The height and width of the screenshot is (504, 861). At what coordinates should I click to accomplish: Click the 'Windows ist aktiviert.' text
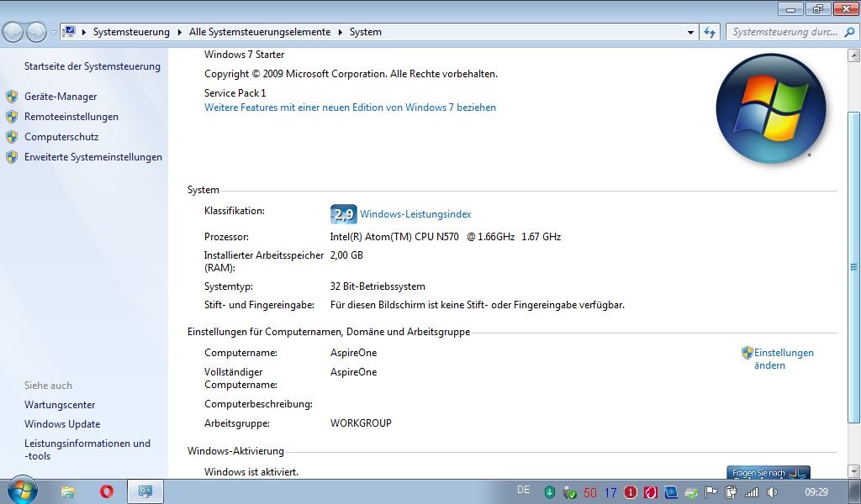pos(251,471)
